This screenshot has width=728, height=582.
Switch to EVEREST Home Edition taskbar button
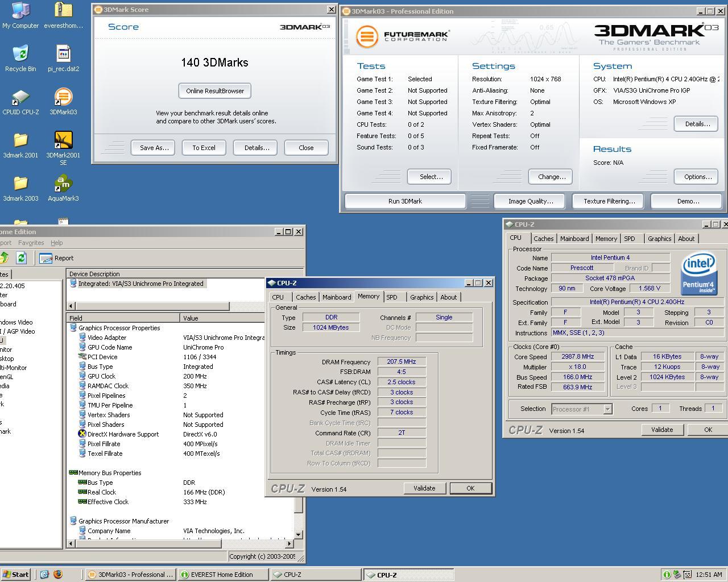tap(222, 575)
